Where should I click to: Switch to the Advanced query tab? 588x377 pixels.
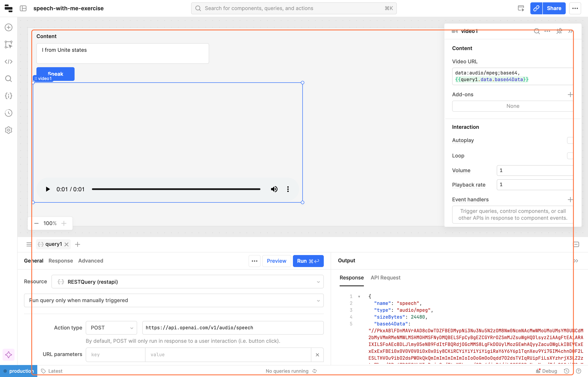click(91, 261)
